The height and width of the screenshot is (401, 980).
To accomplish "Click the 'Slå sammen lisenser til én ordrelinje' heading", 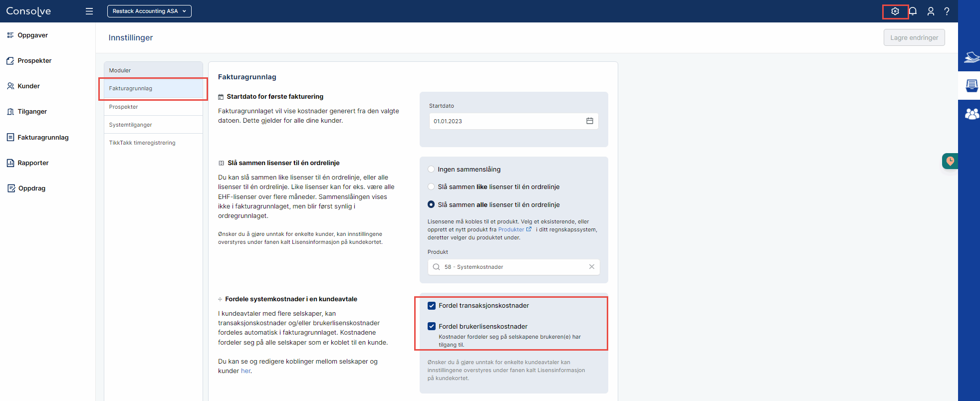I will [283, 163].
